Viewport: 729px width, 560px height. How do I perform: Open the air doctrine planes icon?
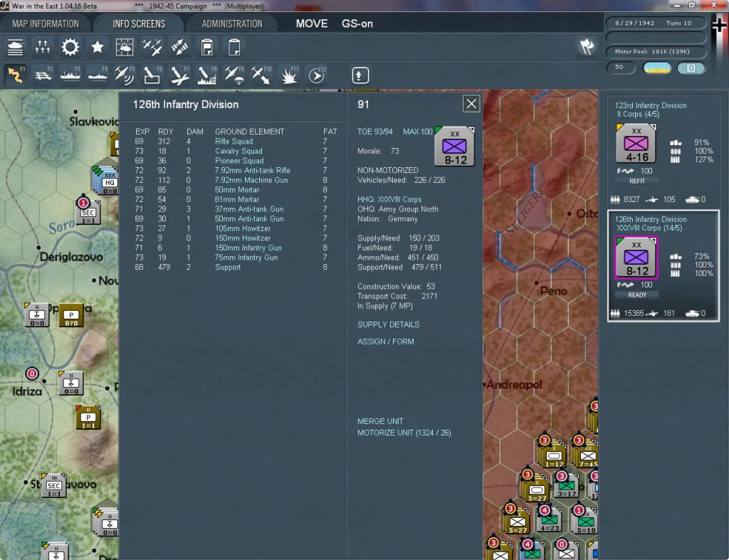[152, 47]
